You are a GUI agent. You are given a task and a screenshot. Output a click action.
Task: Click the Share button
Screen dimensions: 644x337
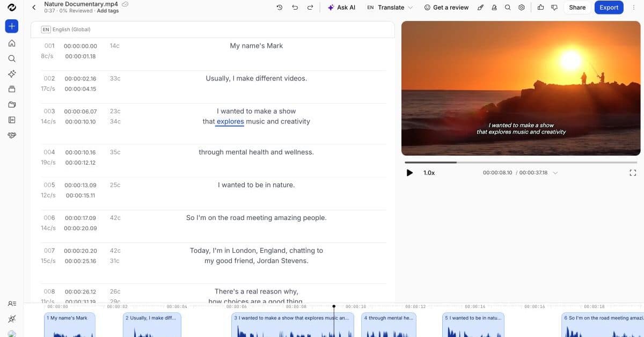[577, 8]
